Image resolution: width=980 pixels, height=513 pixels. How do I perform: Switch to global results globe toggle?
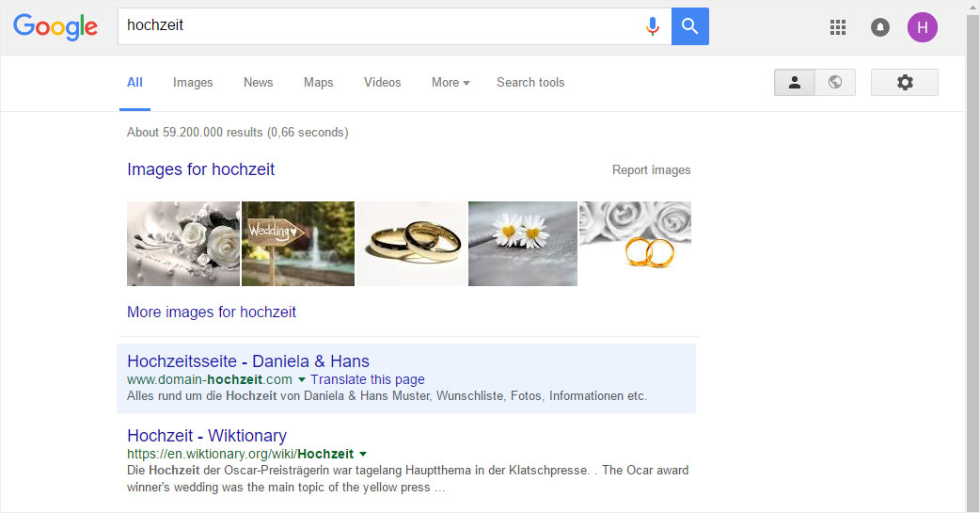pos(835,82)
